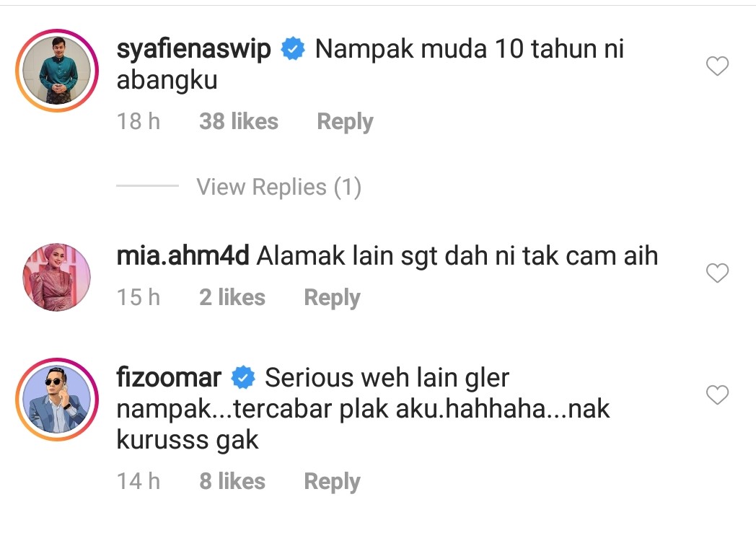Open the fizoomar username link

click(x=169, y=377)
